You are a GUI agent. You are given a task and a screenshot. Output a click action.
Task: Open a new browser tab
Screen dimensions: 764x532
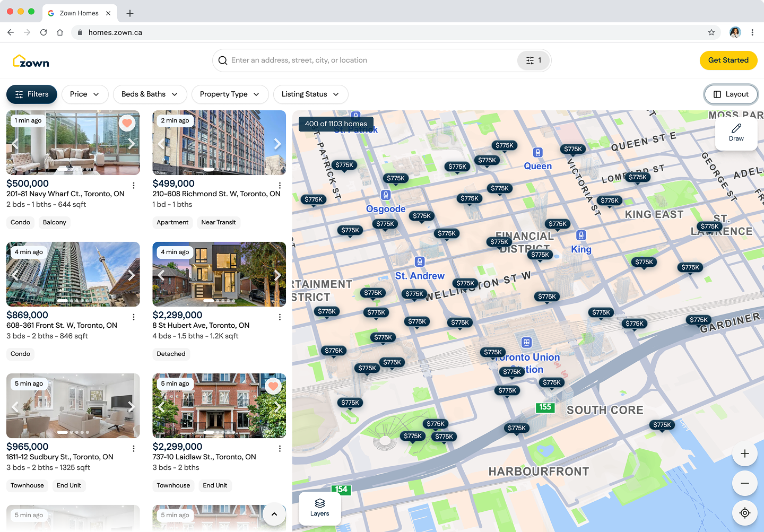tap(130, 13)
